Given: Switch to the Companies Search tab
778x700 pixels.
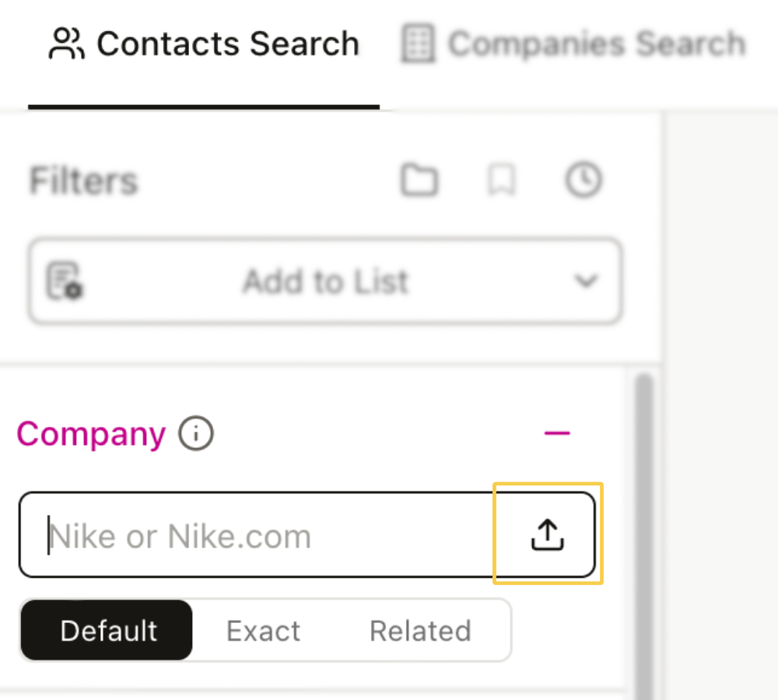Looking at the screenshot, I should tap(572, 44).
